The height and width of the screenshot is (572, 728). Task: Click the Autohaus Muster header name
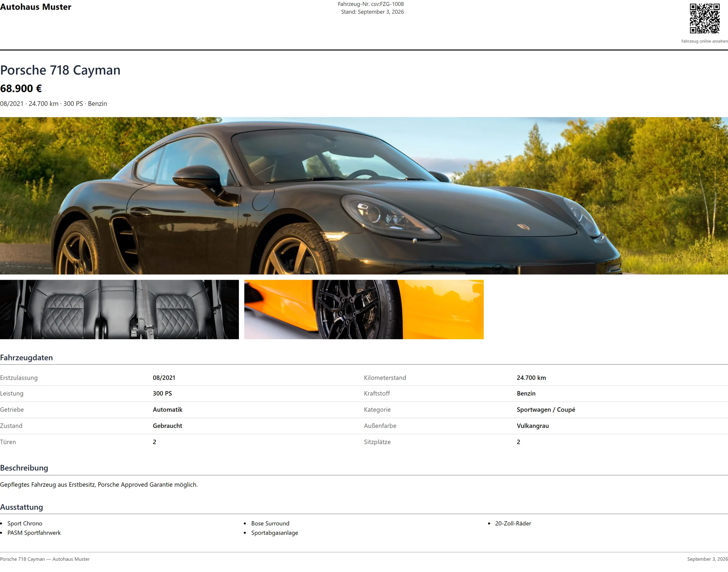click(x=35, y=7)
